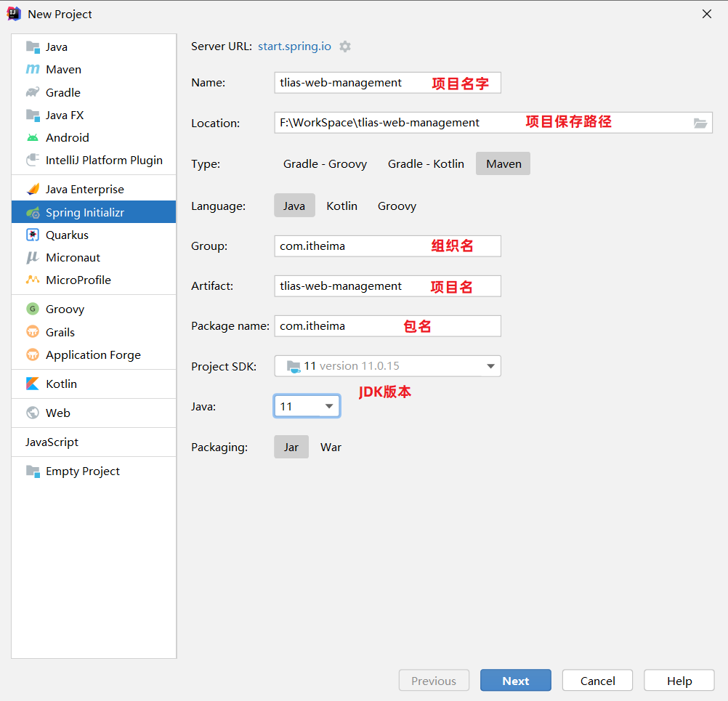The image size is (728, 701).
Task: Select the Kotlin logo icon entry
Action: 33,384
